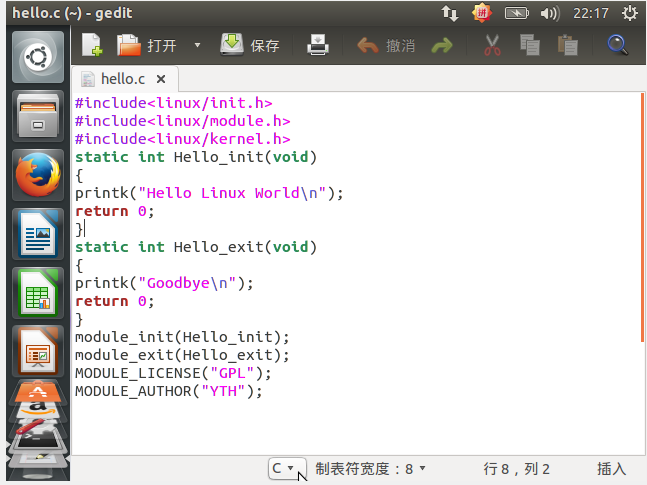This screenshot has height=485, width=647.
Task: Click the MODULE_LICENSE("GPL"); line
Action: coord(173,373)
